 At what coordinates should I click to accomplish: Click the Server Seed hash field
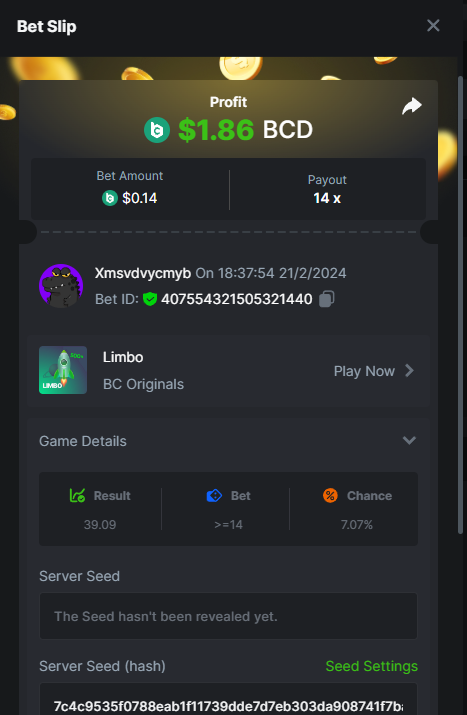click(228, 699)
